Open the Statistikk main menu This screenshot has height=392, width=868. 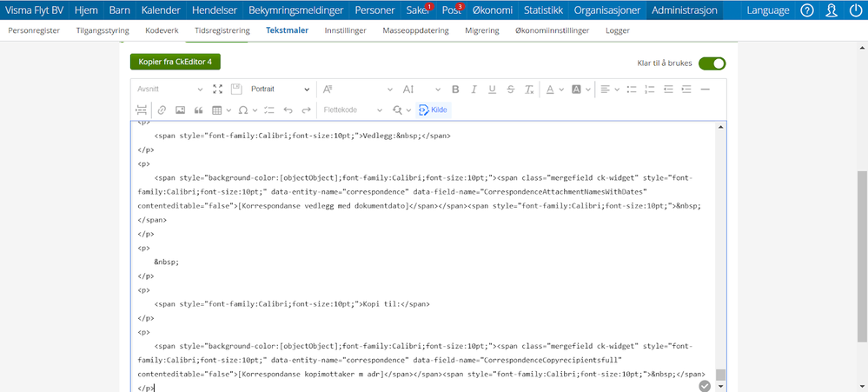click(x=543, y=10)
